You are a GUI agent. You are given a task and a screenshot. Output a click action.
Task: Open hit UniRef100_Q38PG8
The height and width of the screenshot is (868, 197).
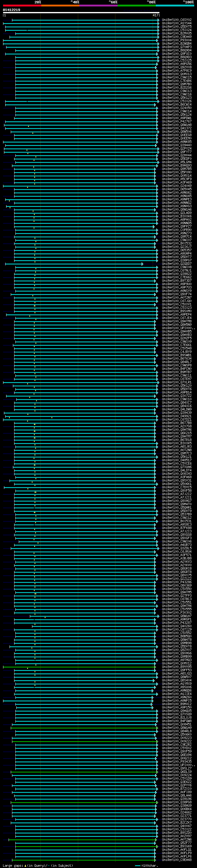177,802
